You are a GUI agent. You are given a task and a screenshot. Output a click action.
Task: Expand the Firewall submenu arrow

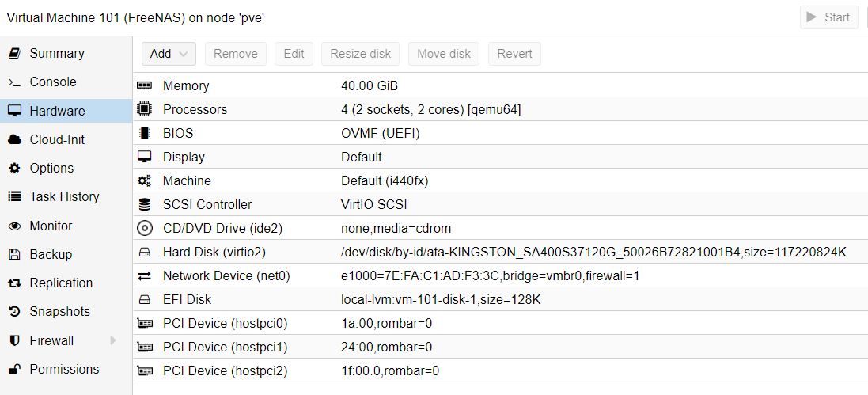(113, 340)
